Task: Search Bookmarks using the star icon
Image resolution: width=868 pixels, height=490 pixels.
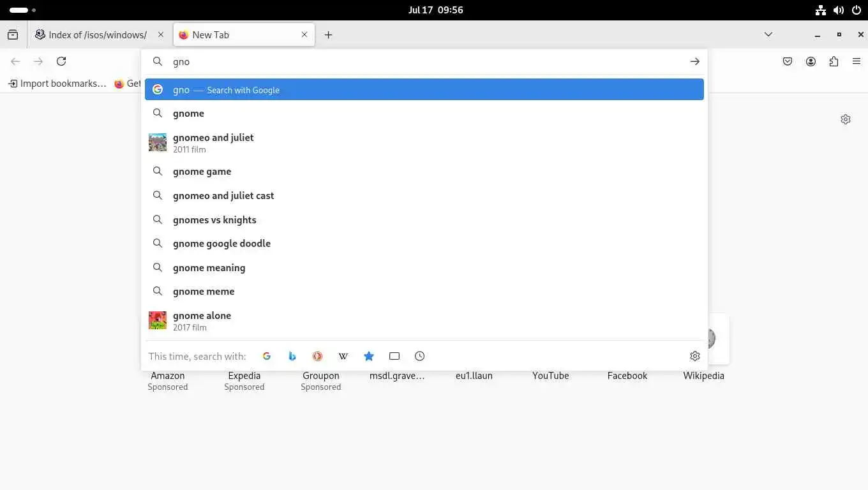Action: pyautogui.click(x=368, y=356)
